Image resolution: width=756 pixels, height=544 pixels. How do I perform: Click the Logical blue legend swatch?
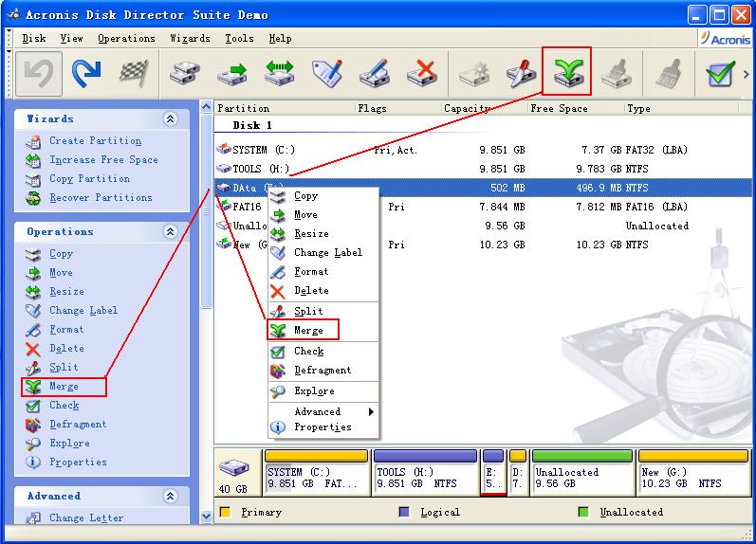tap(404, 512)
